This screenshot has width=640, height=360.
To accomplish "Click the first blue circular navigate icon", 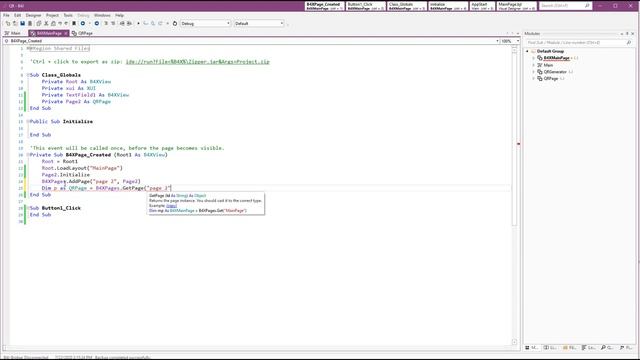I will point(83,24).
